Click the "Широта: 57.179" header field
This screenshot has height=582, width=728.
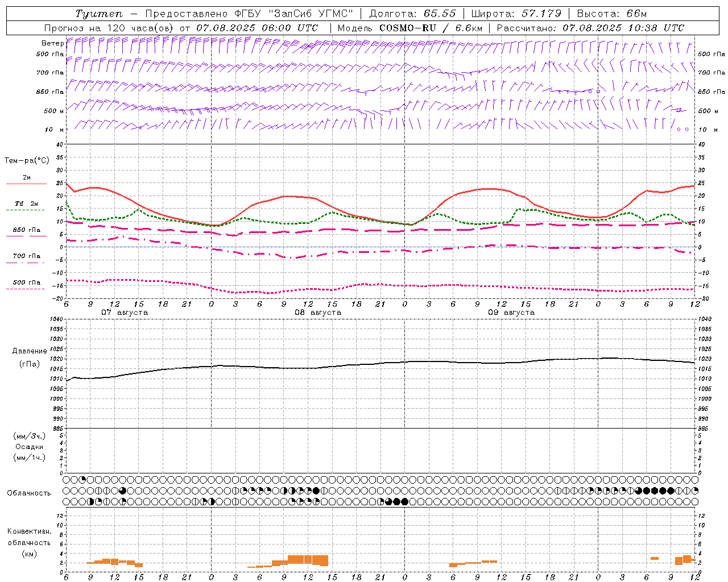[516, 14]
